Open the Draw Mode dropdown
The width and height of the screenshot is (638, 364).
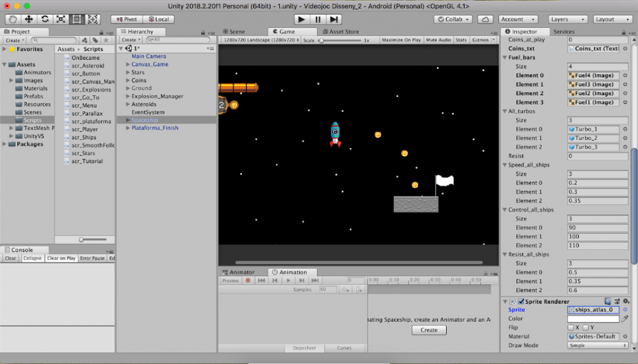click(x=598, y=345)
